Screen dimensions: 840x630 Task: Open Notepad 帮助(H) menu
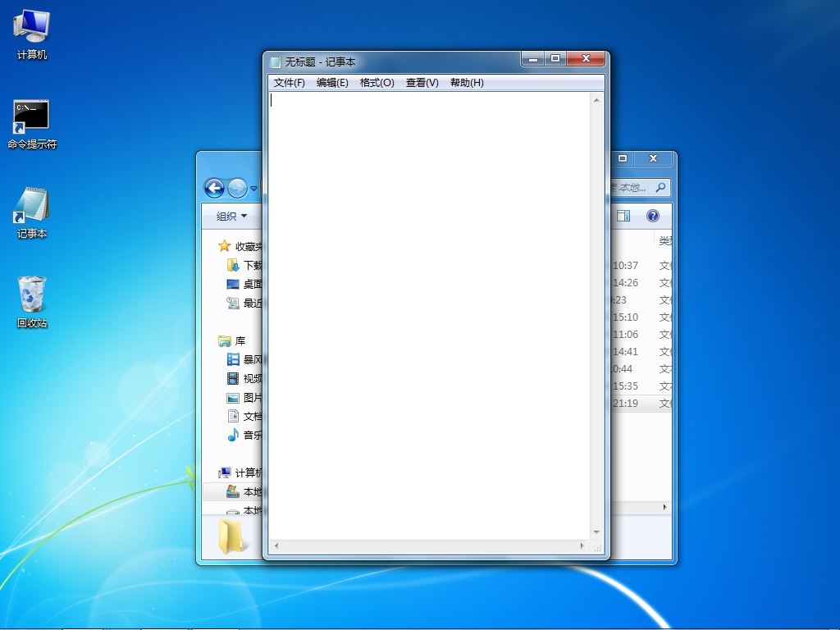coord(467,83)
